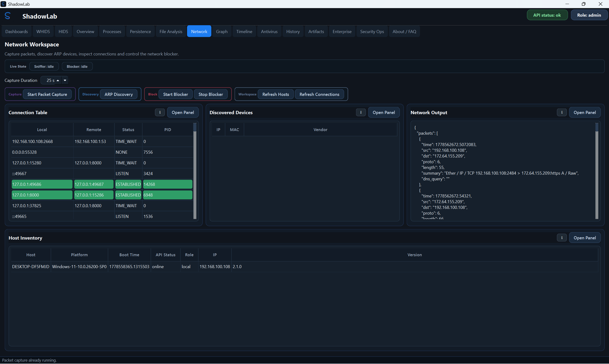Click the Connection Table info icon
Image resolution: width=609 pixels, height=364 pixels.
coord(160,112)
